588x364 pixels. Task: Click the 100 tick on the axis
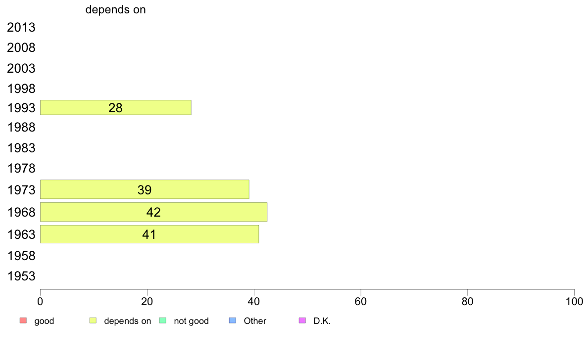point(574,301)
